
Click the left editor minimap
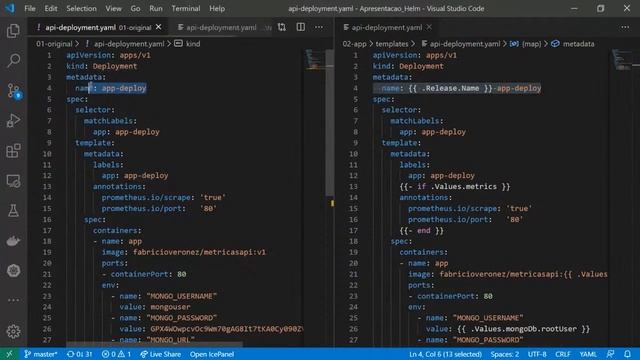315,59
